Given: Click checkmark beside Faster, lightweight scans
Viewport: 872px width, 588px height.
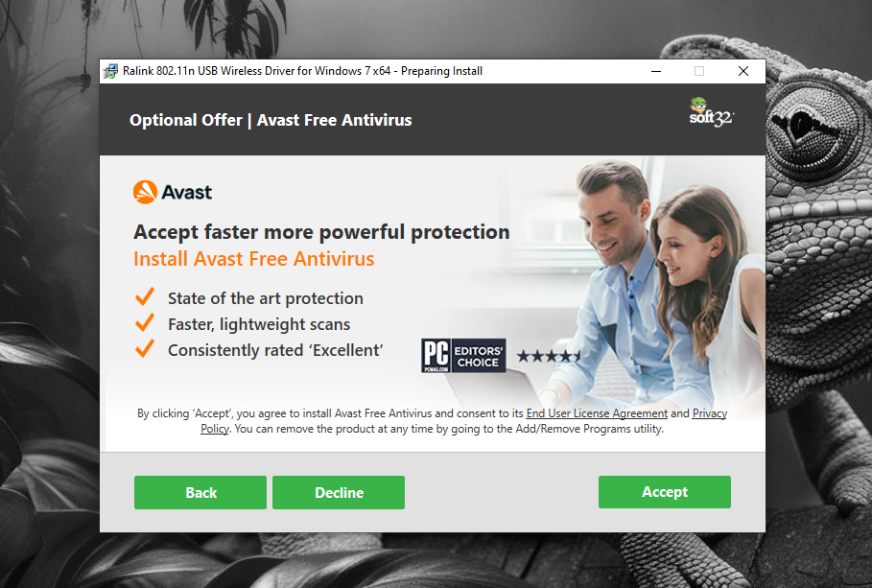Looking at the screenshot, I should coord(145,322).
